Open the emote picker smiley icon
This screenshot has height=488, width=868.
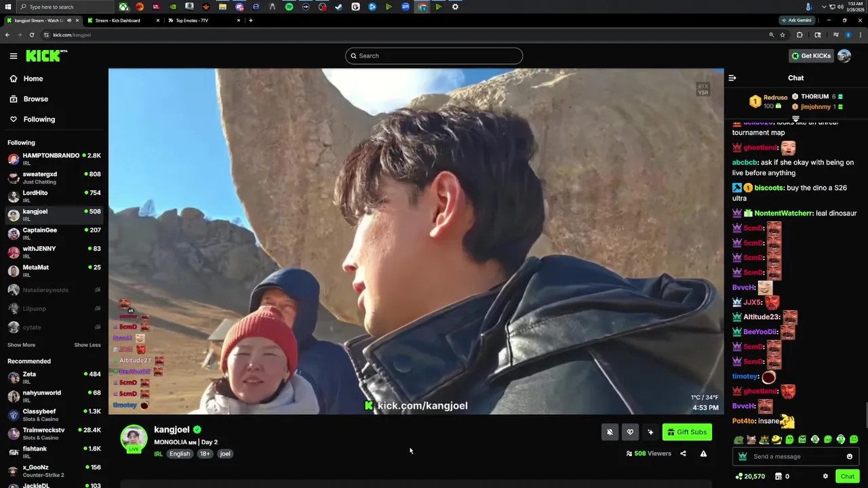[849, 456]
